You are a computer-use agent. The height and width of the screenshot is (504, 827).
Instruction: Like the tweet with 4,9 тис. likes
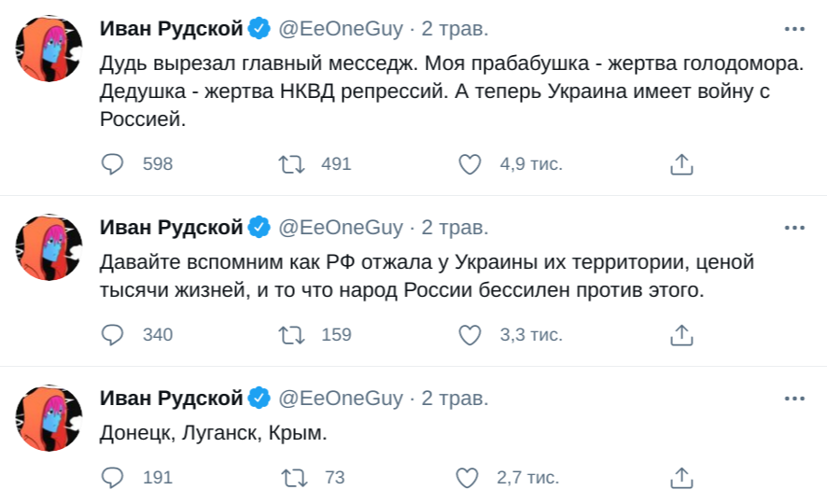[470, 164]
